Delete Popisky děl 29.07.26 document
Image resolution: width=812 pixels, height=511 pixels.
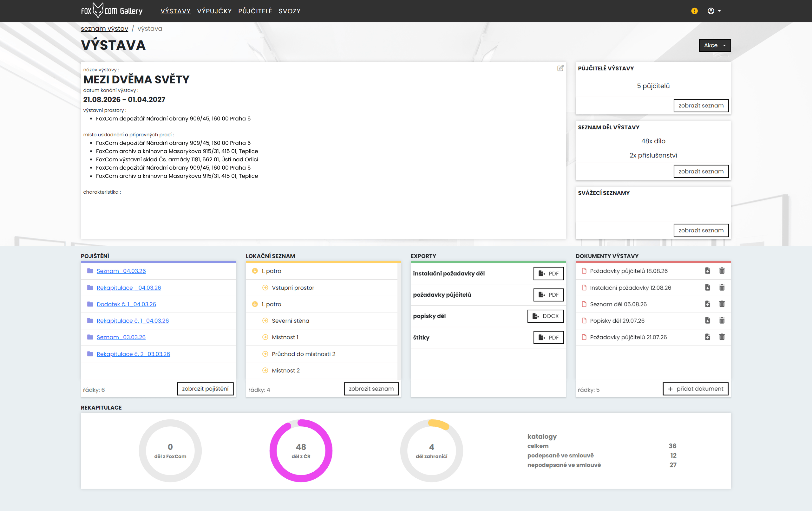(722, 320)
